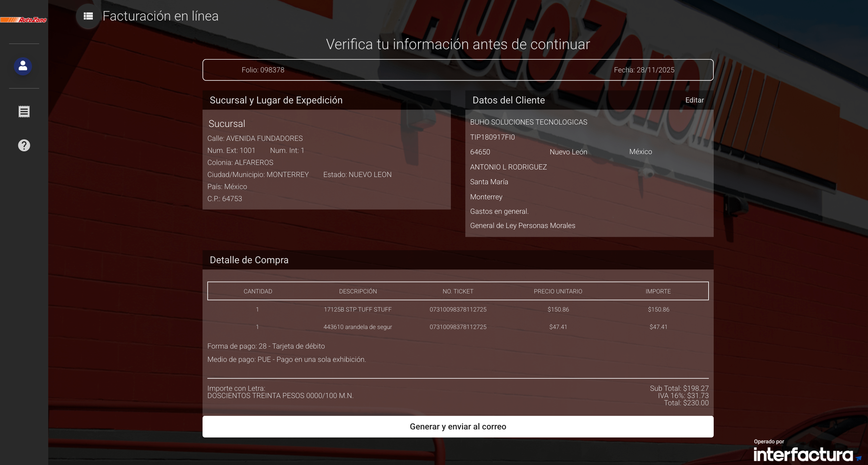The width and height of the screenshot is (868, 465).
Task: Click ticket number in arandela row
Action: tap(458, 327)
